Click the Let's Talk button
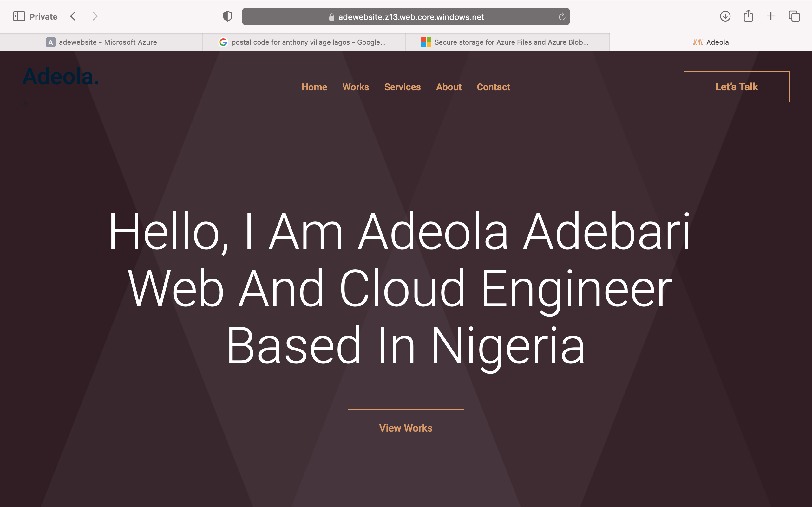Screen dimensions: 812x507 737,87
